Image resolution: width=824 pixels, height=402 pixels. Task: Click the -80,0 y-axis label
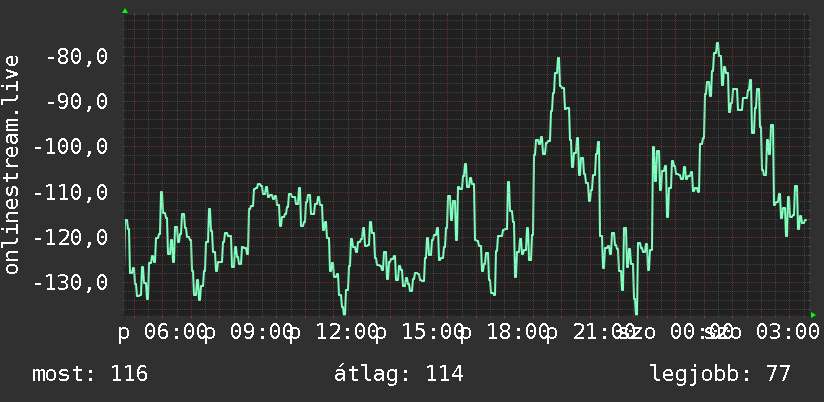click(77, 56)
